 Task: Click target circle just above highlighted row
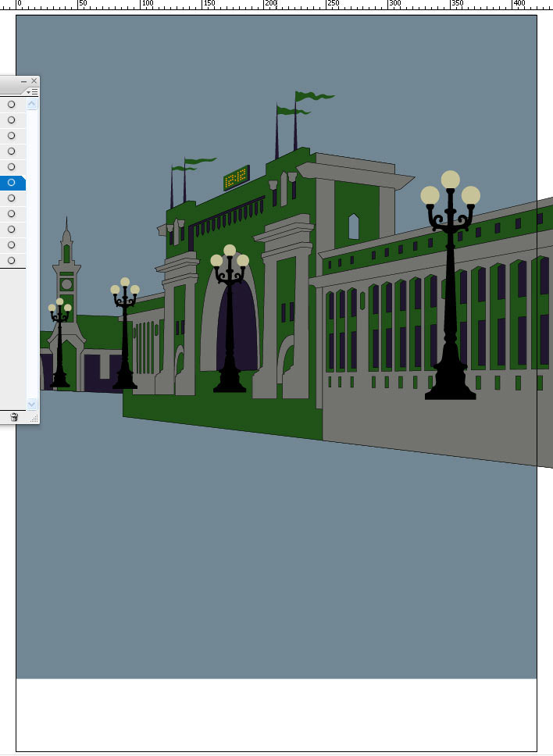tap(12, 167)
